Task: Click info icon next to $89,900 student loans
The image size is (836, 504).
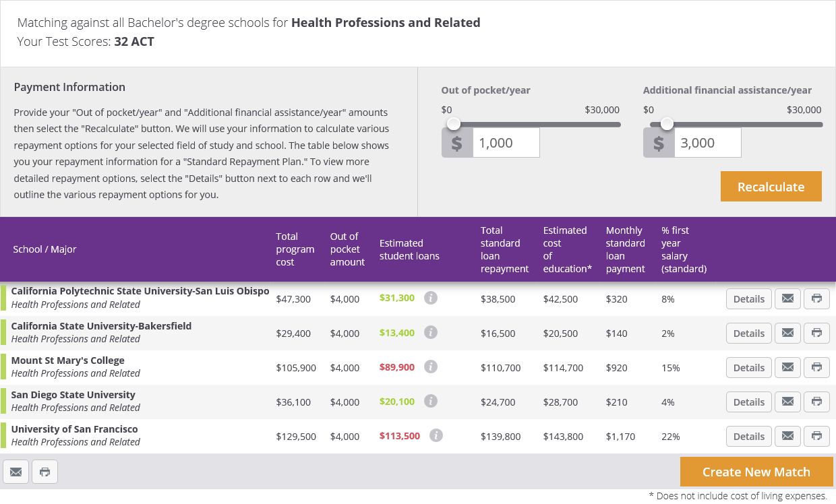Action: tap(431, 367)
